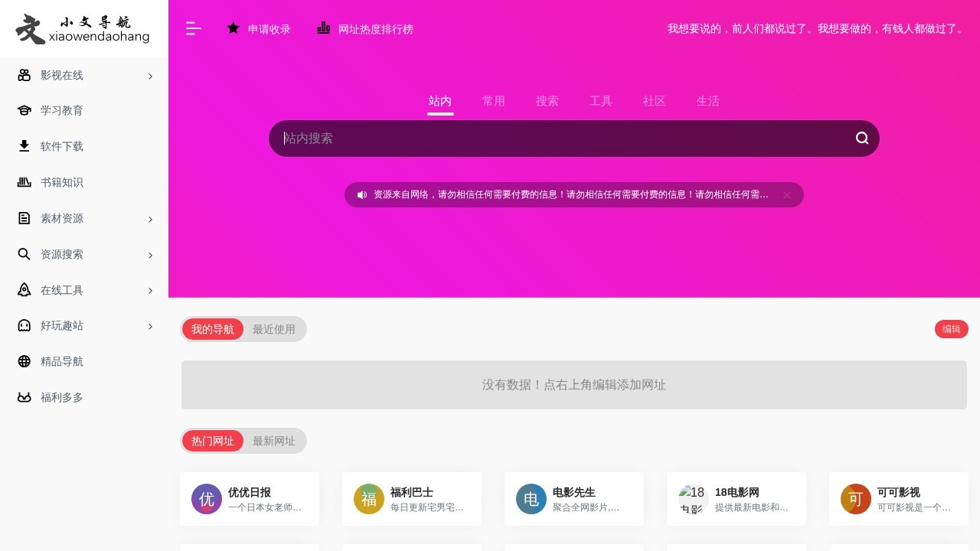
Task: Select the 搜索 search tab
Action: 547,101
